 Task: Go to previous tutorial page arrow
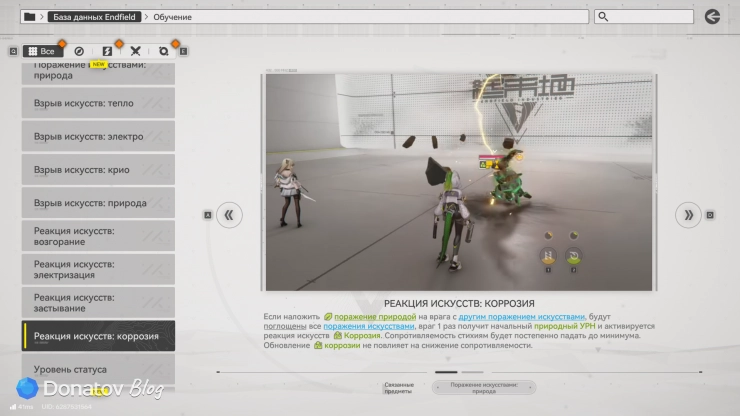tap(229, 215)
